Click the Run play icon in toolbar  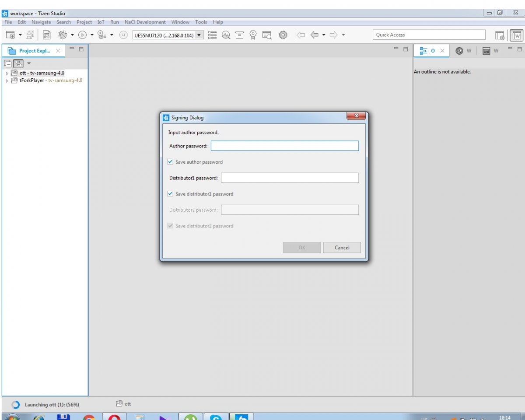pyautogui.click(x=82, y=35)
